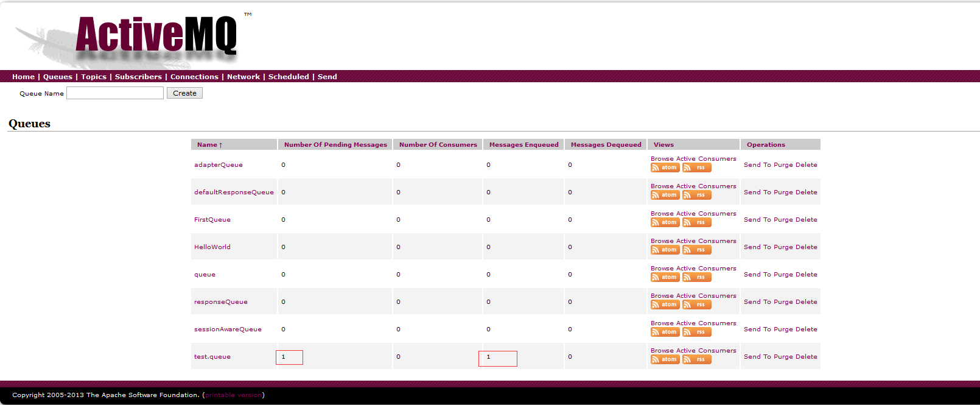Image resolution: width=980 pixels, height=405 pixels.
Task: Open the queue named queue link
Action: [205, 275]
